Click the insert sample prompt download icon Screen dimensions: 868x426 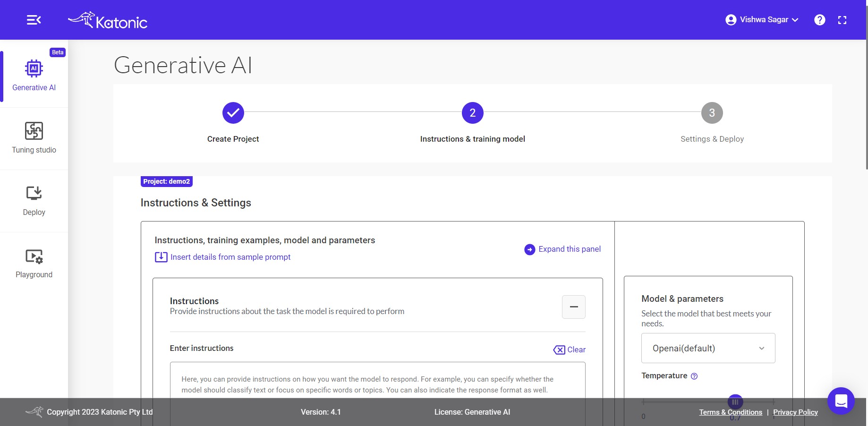click(161, 257)
